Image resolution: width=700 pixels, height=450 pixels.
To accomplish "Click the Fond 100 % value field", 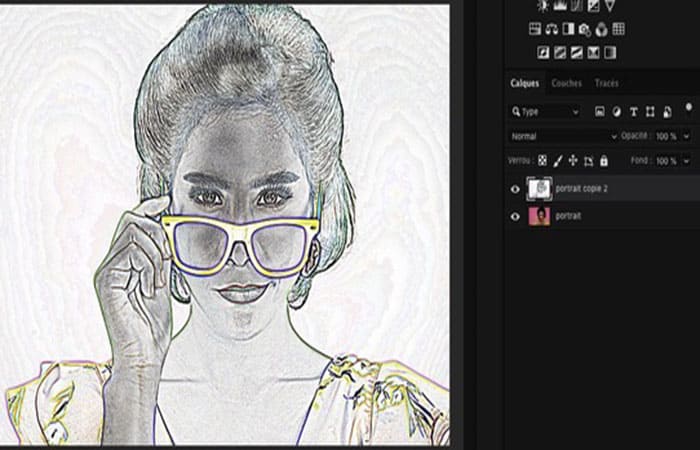I will click(x=666, y=161).
